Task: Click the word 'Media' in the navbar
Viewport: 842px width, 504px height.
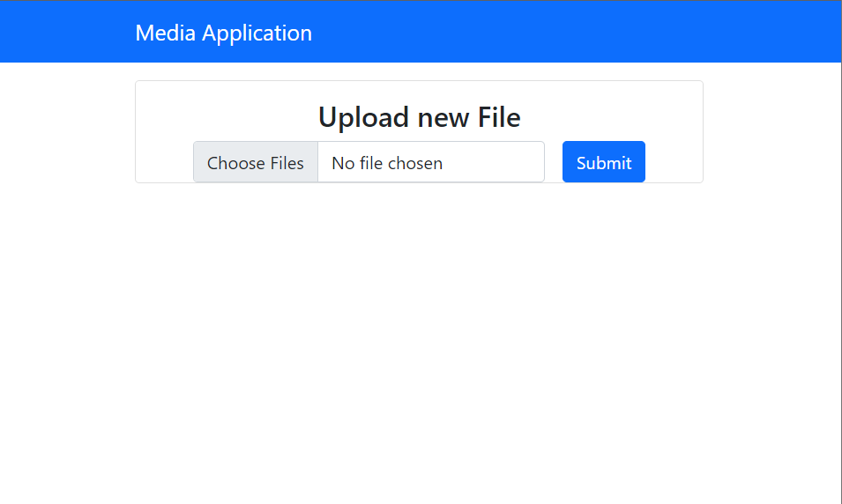Action: 166,33
